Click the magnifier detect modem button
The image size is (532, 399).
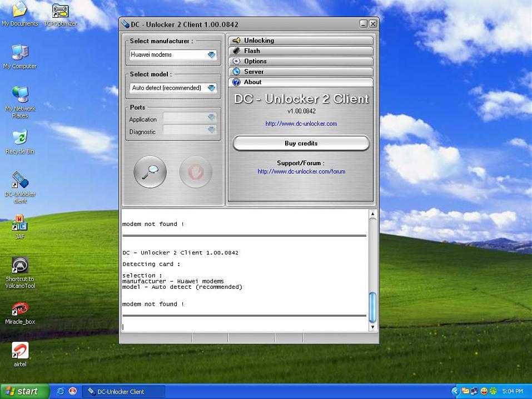coord(150,171)
